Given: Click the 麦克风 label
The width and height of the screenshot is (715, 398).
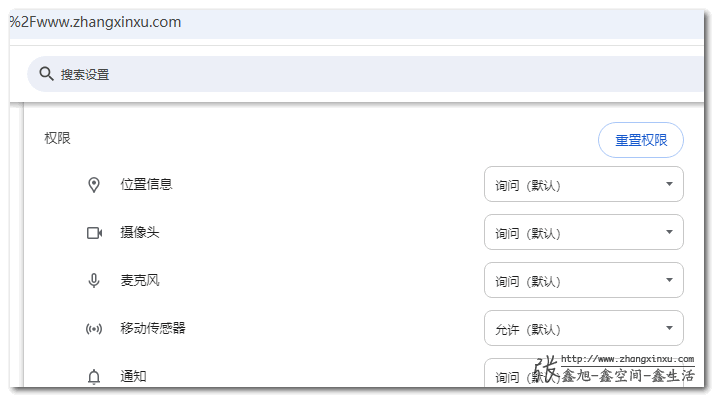Looking at the screenshot, I should 140,280.
